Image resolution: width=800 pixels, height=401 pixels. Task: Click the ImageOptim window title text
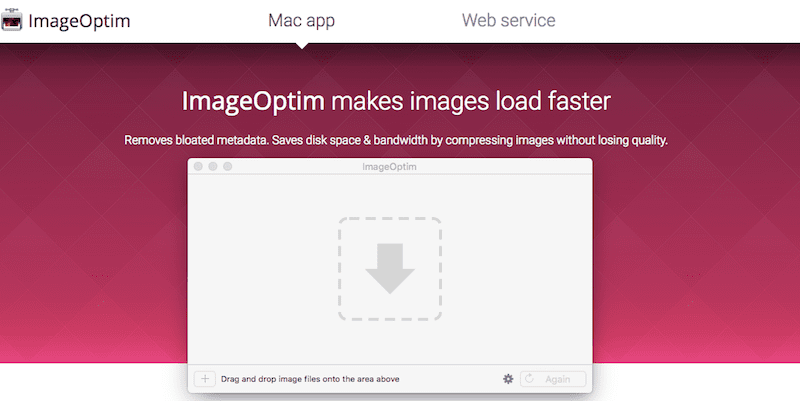(389, 167)
